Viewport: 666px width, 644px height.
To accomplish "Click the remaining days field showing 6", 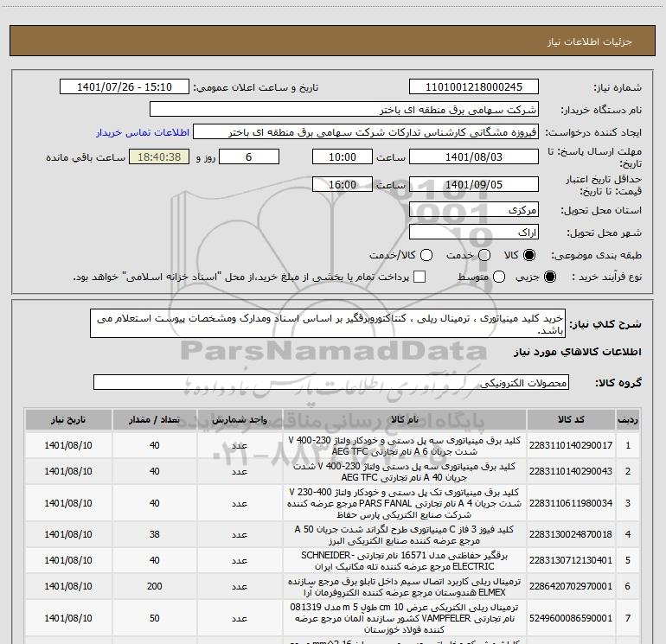I will point(249,156).
